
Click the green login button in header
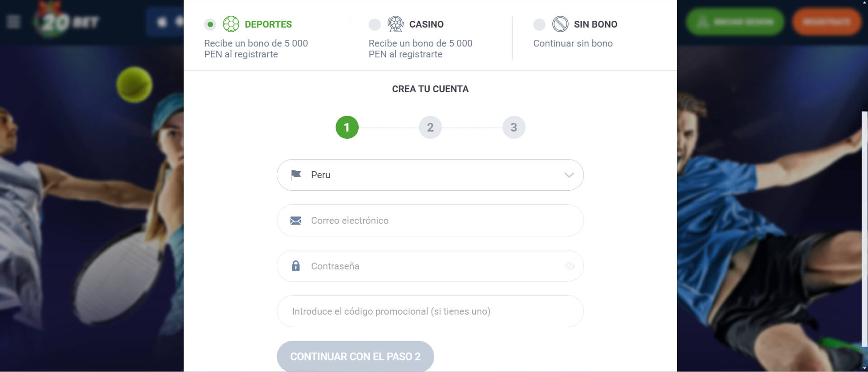pyautogui.click(x=735, y=22)
